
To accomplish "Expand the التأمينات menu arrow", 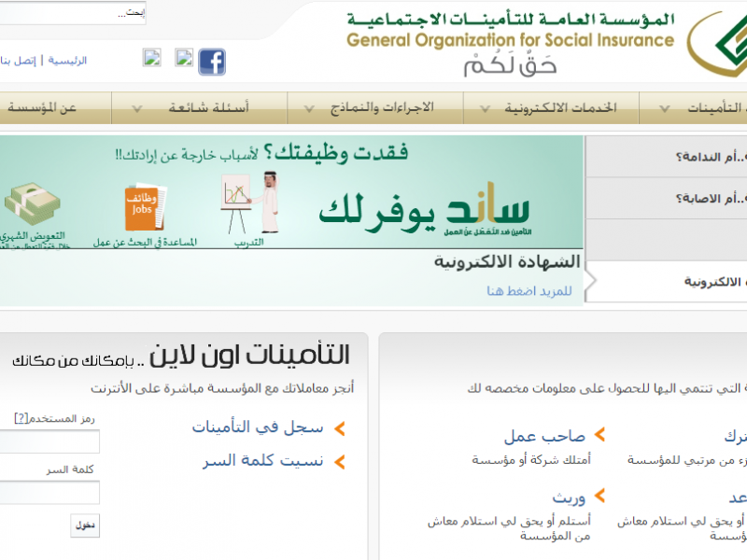I will click(664, 109).
